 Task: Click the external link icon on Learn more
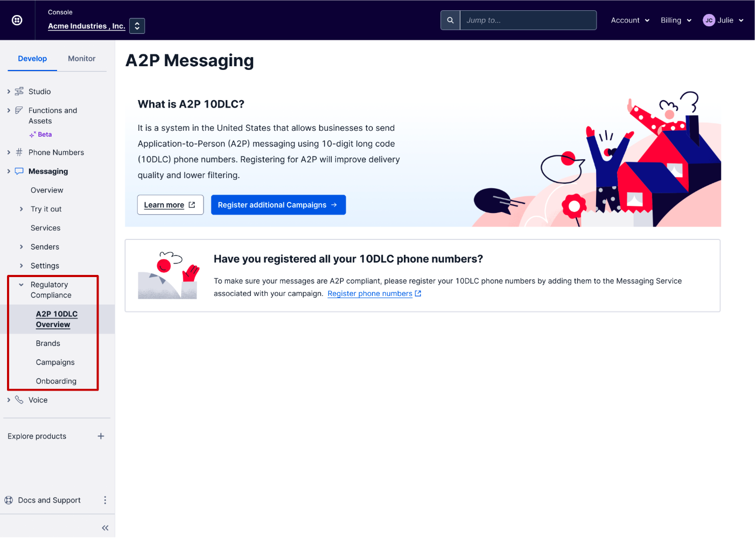pos(192,205)
